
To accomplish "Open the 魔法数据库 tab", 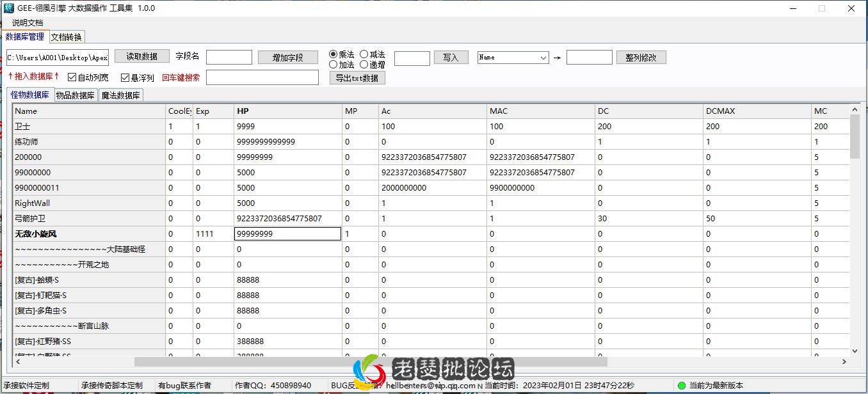I will (x=121, y=95).
